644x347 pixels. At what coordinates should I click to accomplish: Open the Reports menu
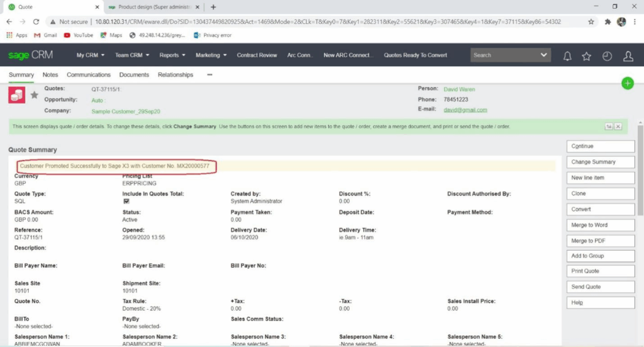click(x=172, y=55)
